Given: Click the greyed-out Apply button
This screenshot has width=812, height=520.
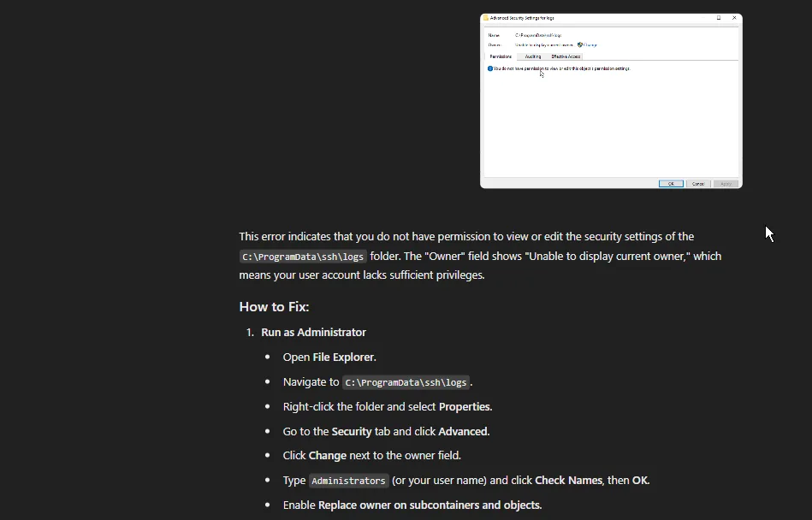Looking at the screenshot, I should (725, 184).
